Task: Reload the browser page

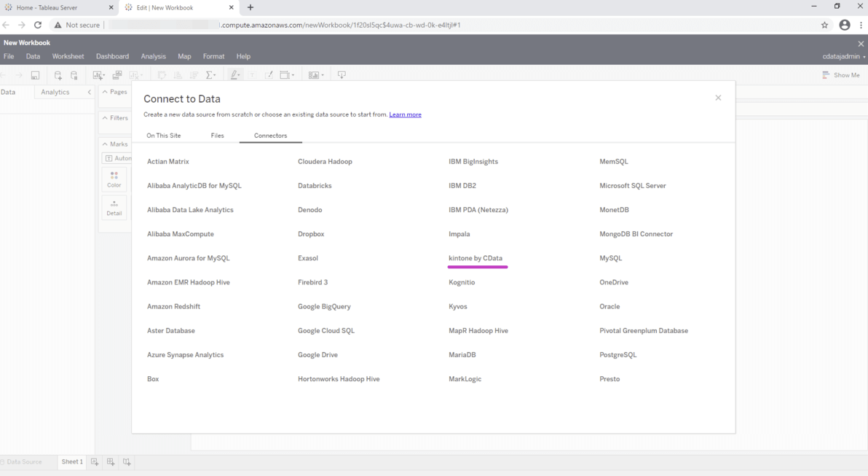Action: [38, 25]
